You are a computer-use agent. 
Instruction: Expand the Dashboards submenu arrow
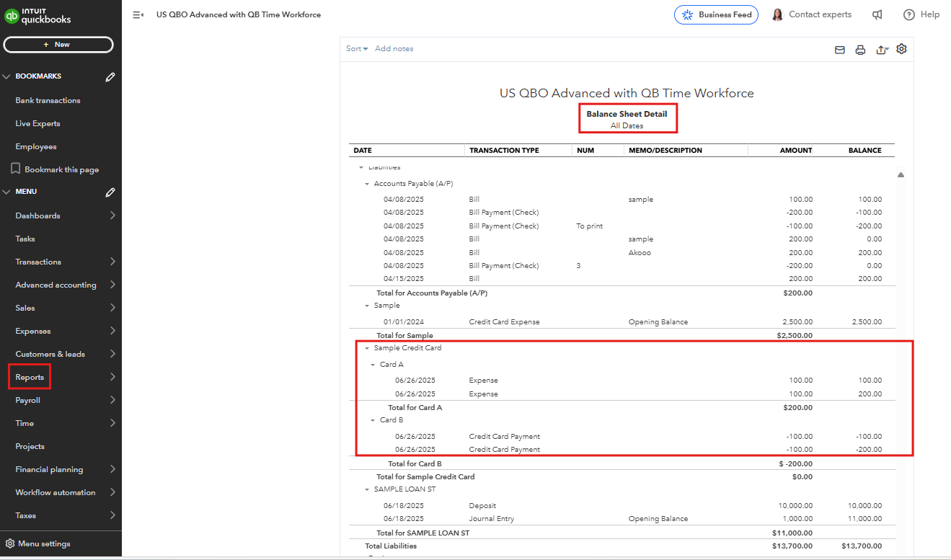(x=112, y=215)
